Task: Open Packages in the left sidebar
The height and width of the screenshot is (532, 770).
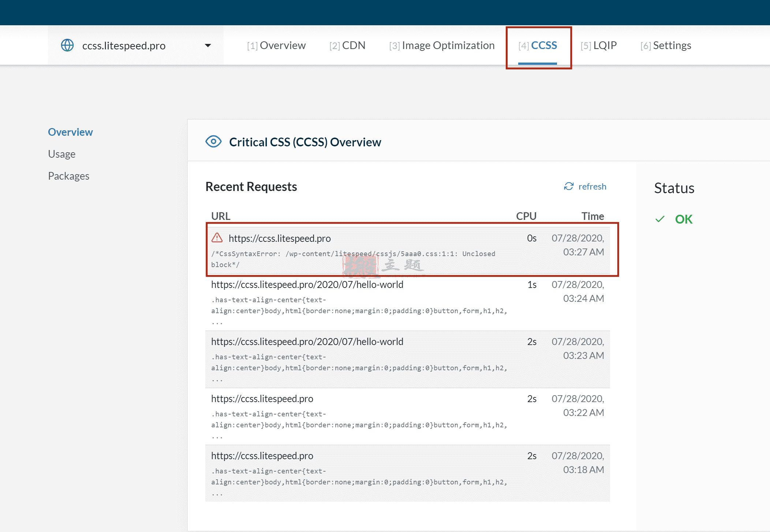Action: [x=69, y=176]
